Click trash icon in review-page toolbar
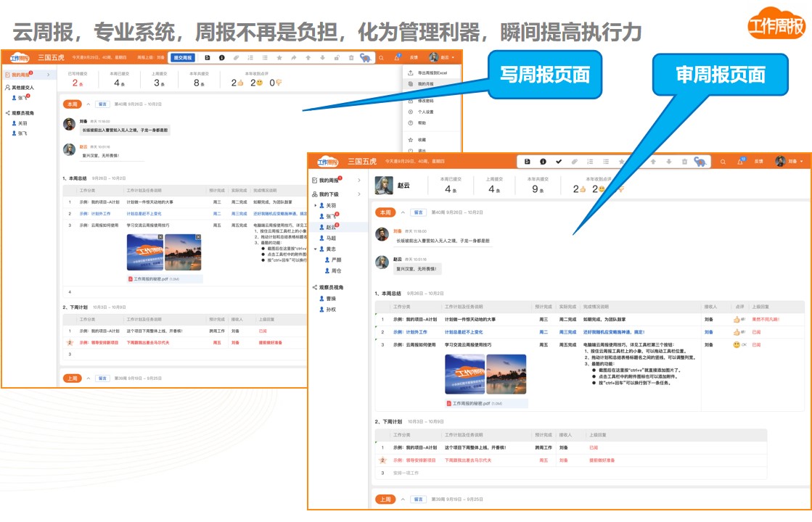The height and width of the screenshot is (522, 812). coord(684,162)
